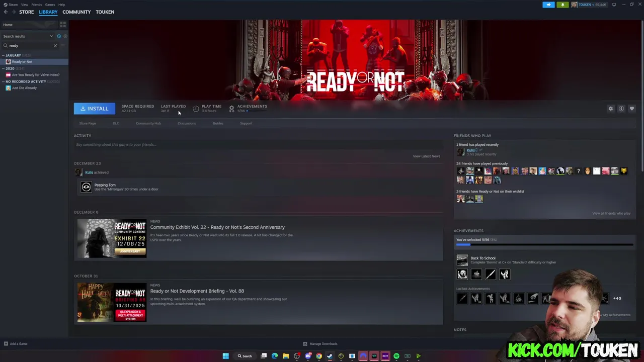Open the Support link
This screenshot has height=362, width=644.
[246, 123]
